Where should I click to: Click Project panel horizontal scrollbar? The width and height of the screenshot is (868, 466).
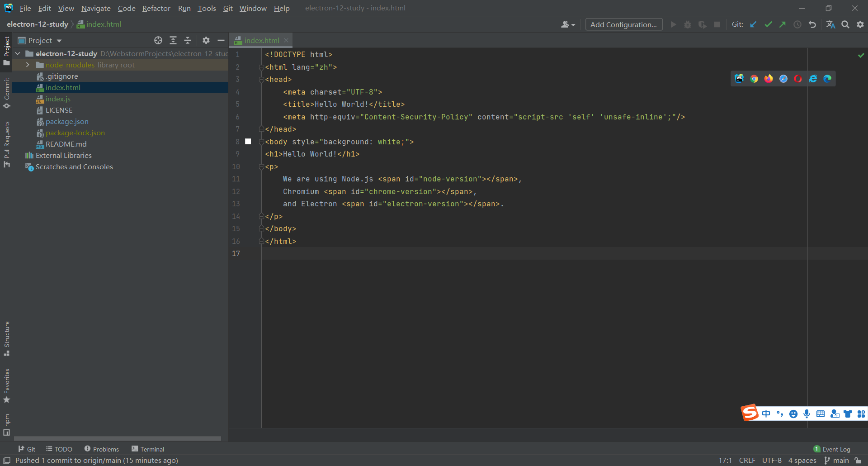(118, 438)
